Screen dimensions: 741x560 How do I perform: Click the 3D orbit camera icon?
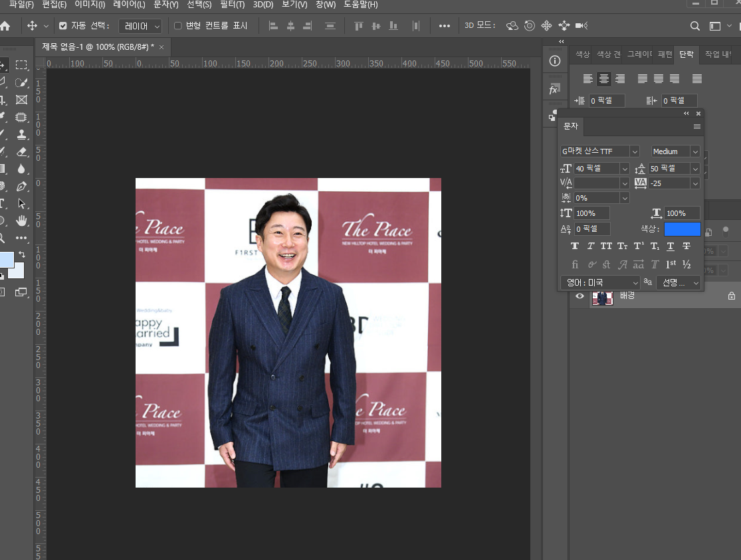point(512,26)
